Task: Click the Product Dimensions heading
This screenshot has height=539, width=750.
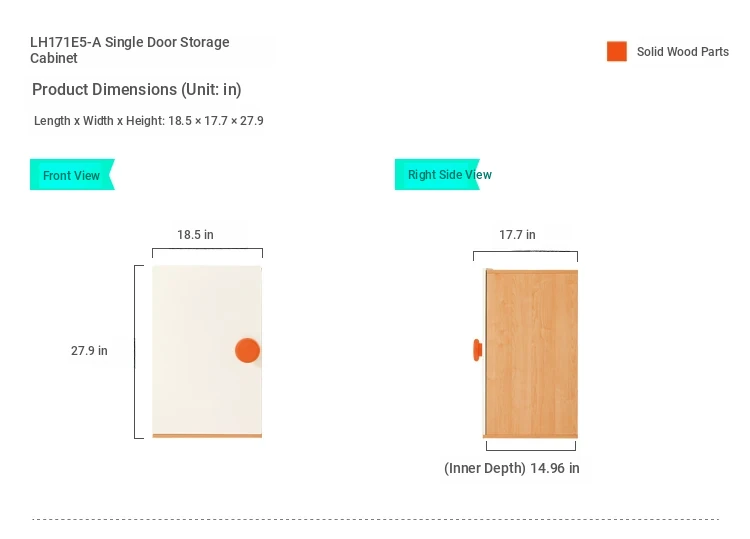Action: 136,89
